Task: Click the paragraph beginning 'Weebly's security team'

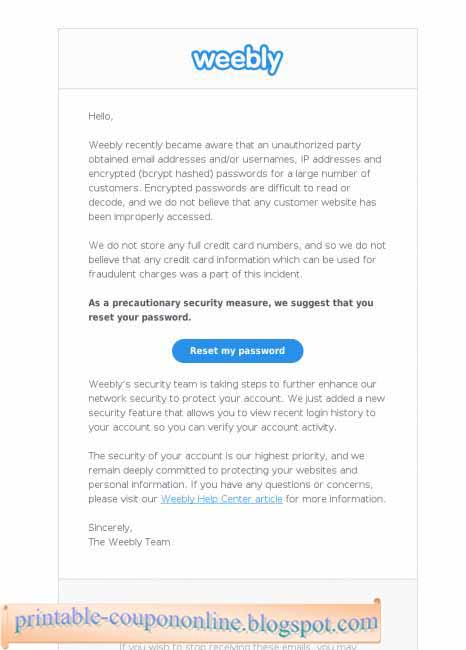Action: [236, 405]
